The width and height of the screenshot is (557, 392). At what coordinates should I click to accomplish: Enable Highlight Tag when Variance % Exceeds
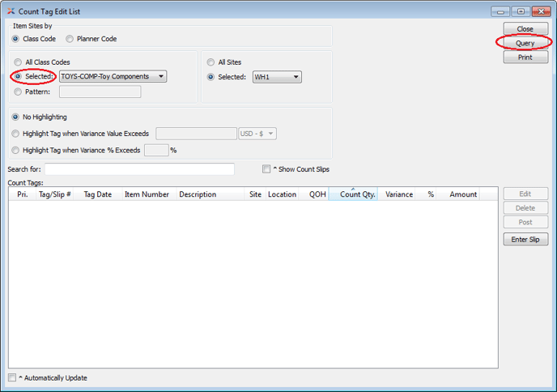click(17, 150)
